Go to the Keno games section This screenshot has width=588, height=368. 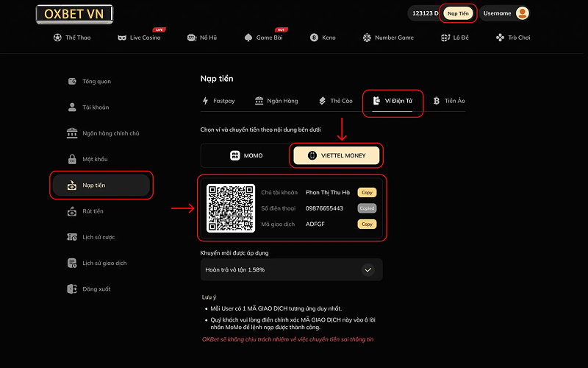[x=323, y=38]
